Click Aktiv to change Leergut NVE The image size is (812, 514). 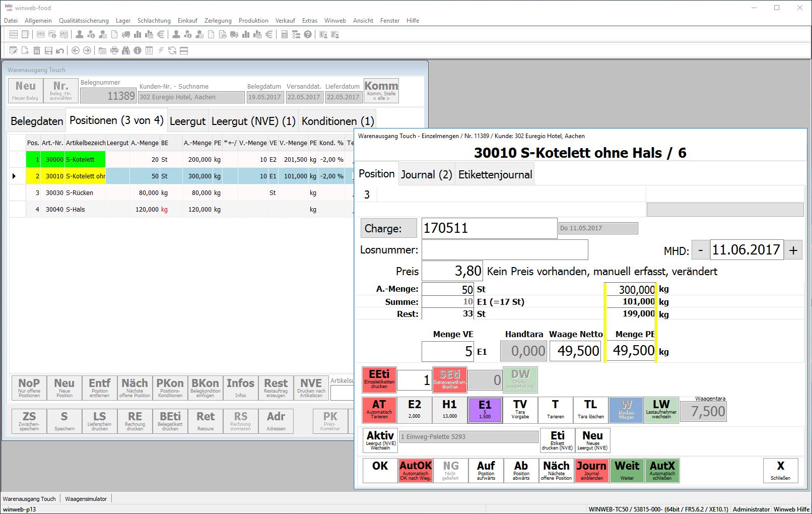[x=380, y=440]
